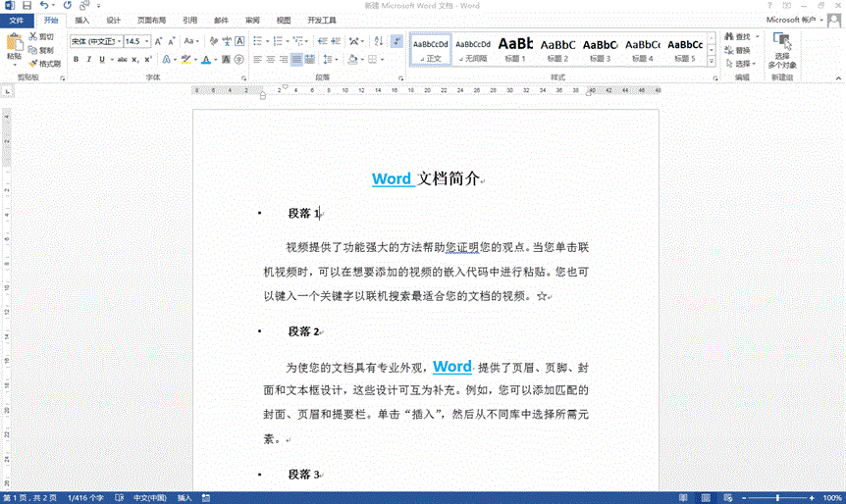Click the 替换 (Replace) button
This screenshot has height=504, width=846.
tap(738, 50)
